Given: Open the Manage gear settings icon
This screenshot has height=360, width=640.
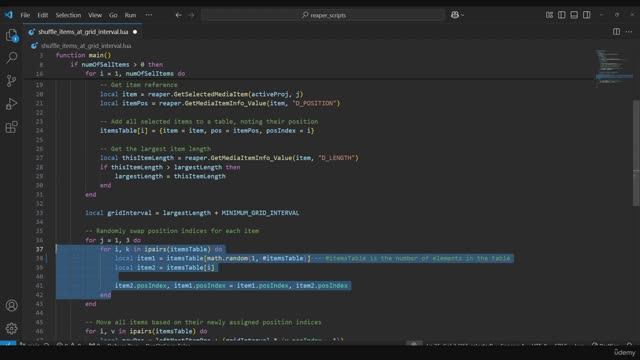Looking at the screenshot, I should 11,328.
